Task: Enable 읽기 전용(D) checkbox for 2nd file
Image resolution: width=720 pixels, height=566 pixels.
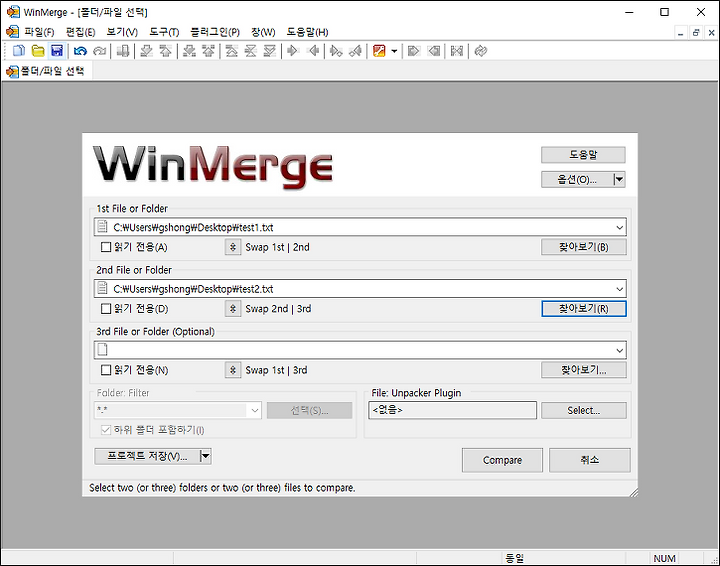Action: point(106,308)
